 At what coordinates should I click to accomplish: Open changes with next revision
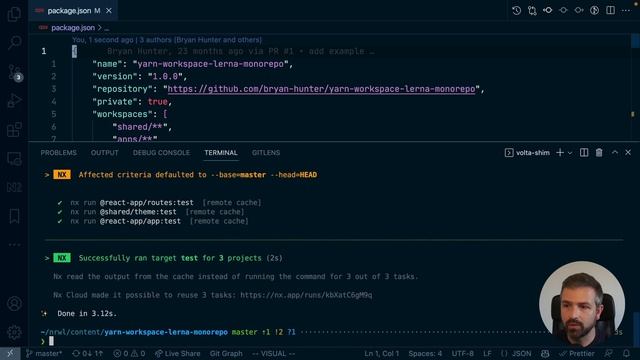click(579, 11)
